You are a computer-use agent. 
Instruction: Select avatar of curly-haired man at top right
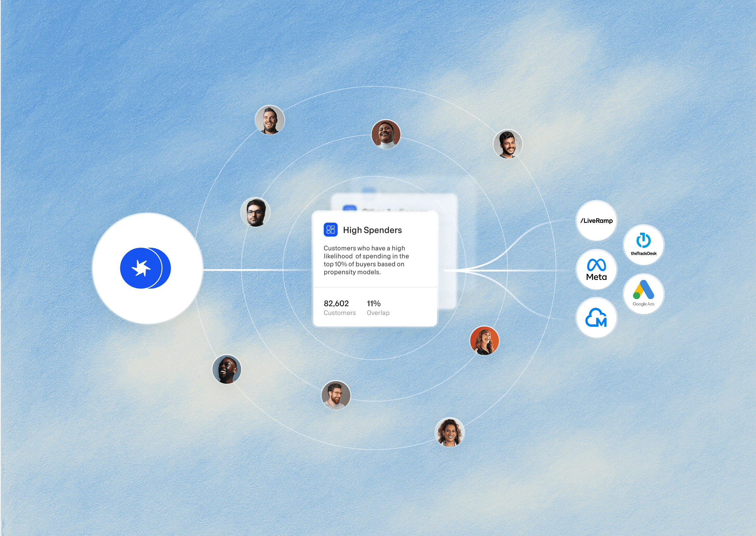[x=508, y=144]
